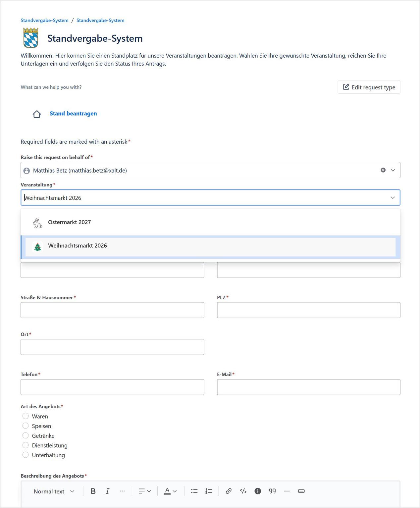Insert a numbered list
This screenshot has width=420, height=508.
[209, 491]
